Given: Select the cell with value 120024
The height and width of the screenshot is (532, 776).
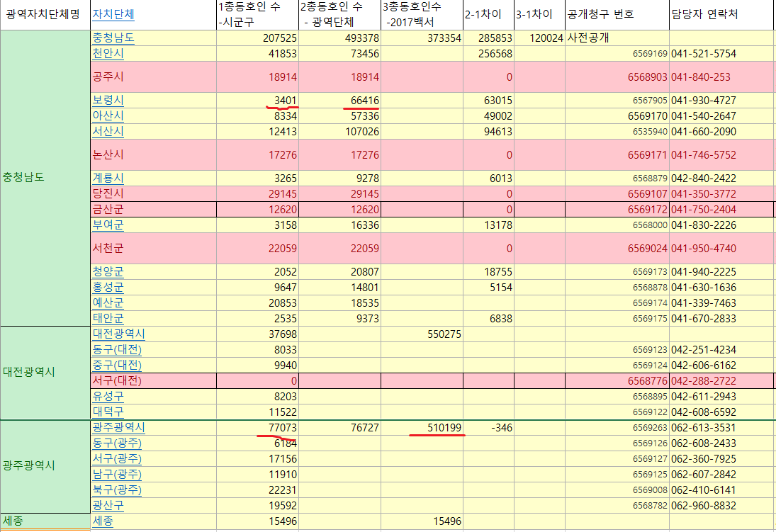Looking at the screenshot, I should pos(539,38).
